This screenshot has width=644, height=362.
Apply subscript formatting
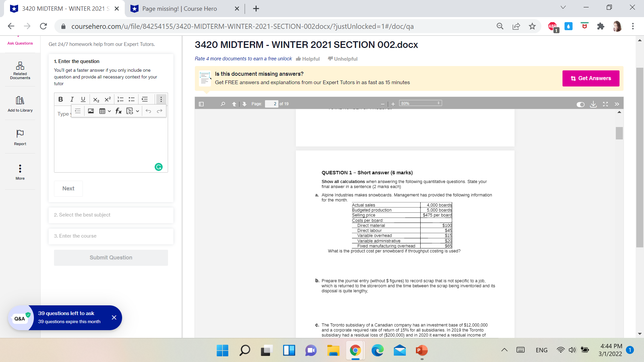[96, 99]
